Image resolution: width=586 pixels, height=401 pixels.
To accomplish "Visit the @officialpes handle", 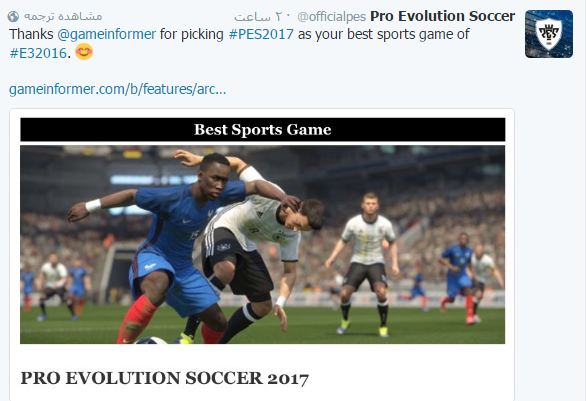I will 331,17.
